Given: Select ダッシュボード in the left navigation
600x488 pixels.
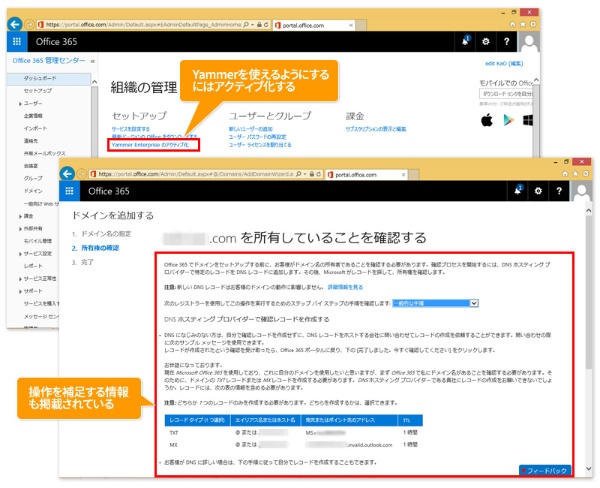Looking at the screenshot, I should (x=40, y=77).
